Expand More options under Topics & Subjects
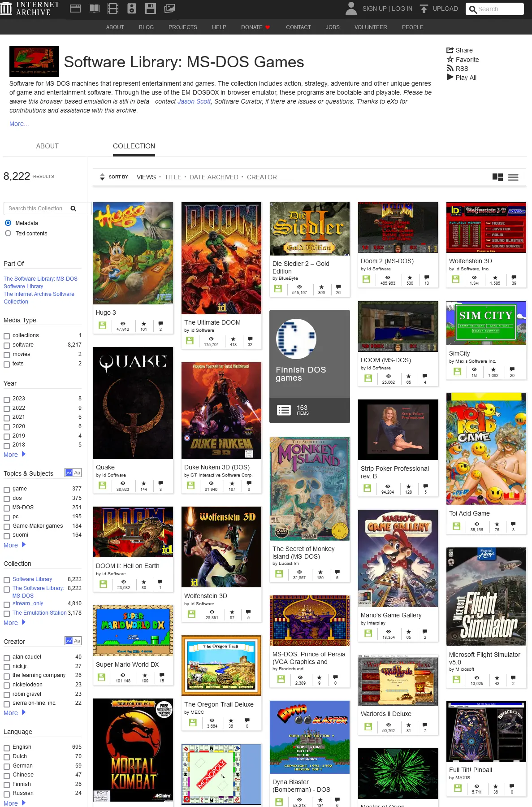Image resolution: width=532 pixels, height=807 pixels. (14, 545)
